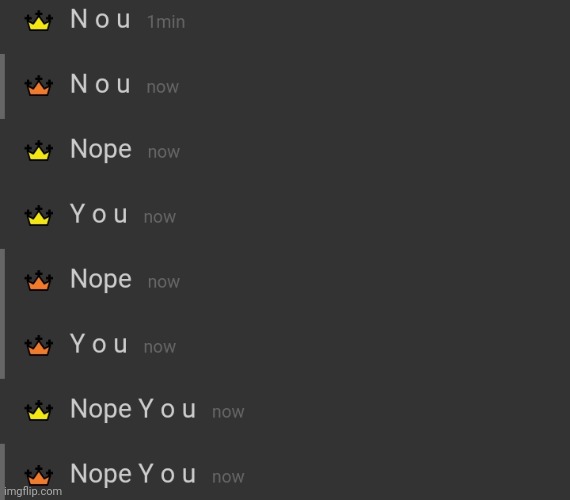Click the yellow crown beside 'Nope Y o u'
Screen dimensions: 570x500
(39, 411)
